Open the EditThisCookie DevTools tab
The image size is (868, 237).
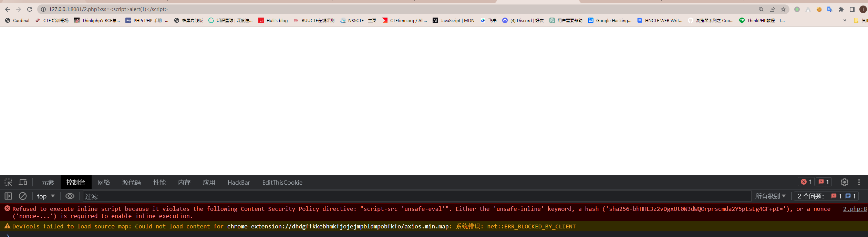tap(282, 182)
